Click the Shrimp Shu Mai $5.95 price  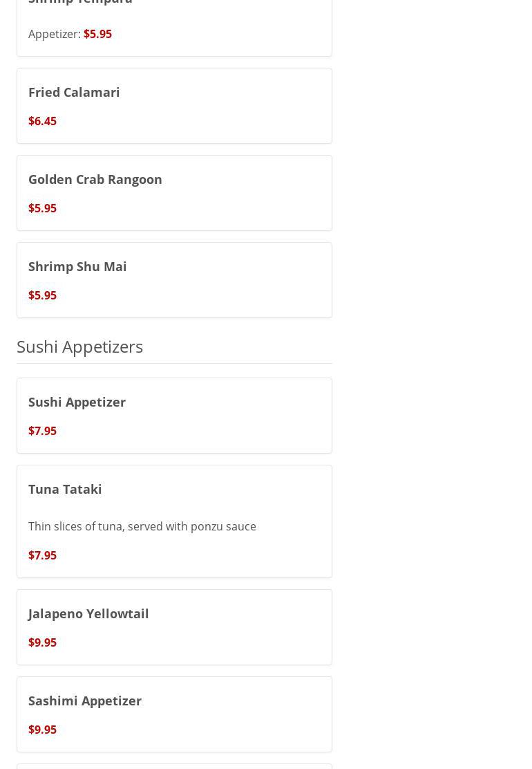[42, 295]
